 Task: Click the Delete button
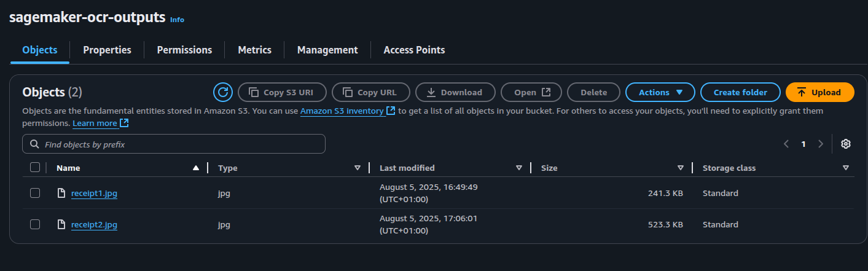click(593, 92)
